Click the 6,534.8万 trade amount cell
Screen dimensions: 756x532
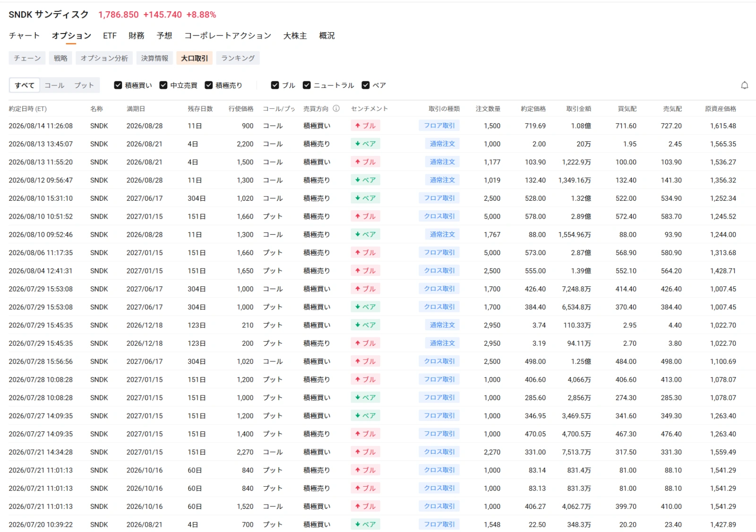(576, 307)
